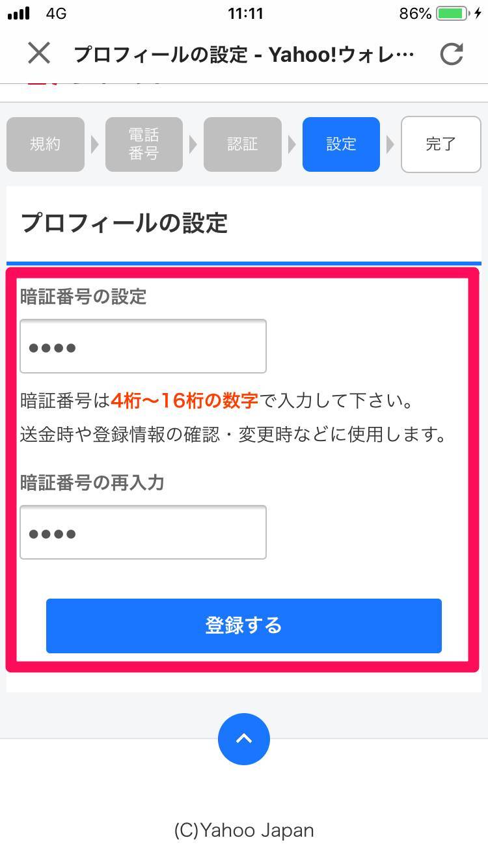Screen dimensions: 488x868
Task: Open the 完了 step
Action: [441, 144]
